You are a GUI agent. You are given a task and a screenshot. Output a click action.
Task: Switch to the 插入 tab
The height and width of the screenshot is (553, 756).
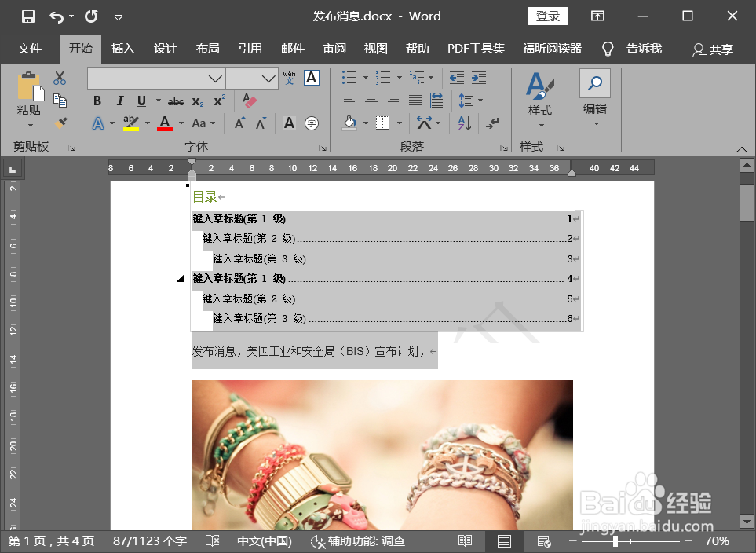coord(123,49)
